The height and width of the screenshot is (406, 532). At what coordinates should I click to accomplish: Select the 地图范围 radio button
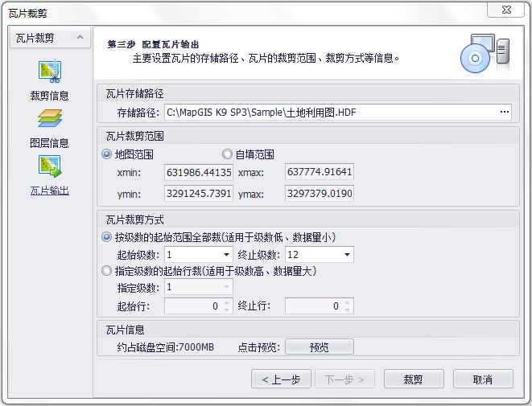pyautogui.click(x=106, y=154)
